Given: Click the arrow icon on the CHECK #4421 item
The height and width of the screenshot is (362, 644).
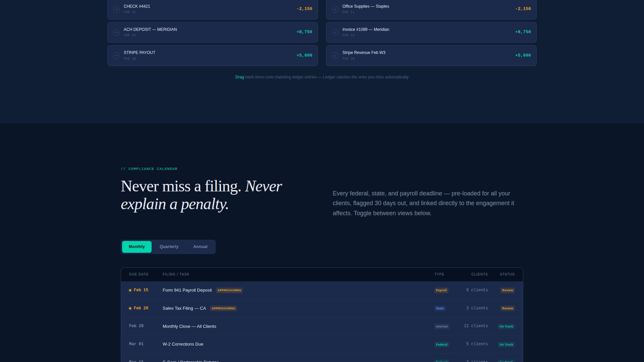Looking at the screenshot, I should click(116, 9).
